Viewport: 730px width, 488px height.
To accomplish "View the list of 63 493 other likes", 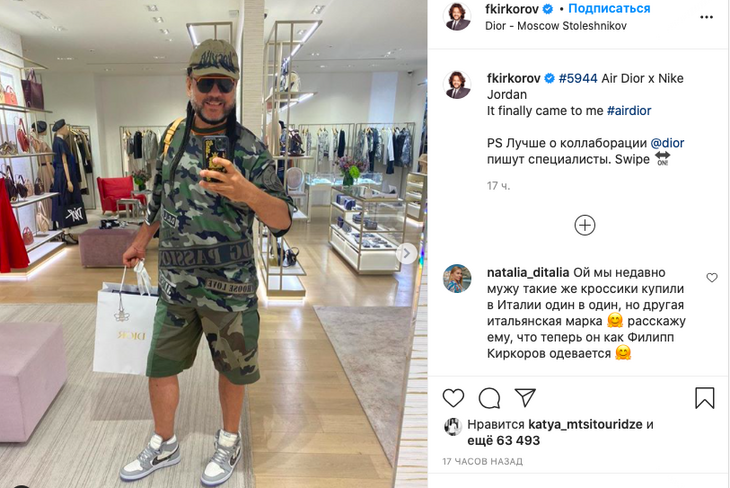I will tap(504, 441).
